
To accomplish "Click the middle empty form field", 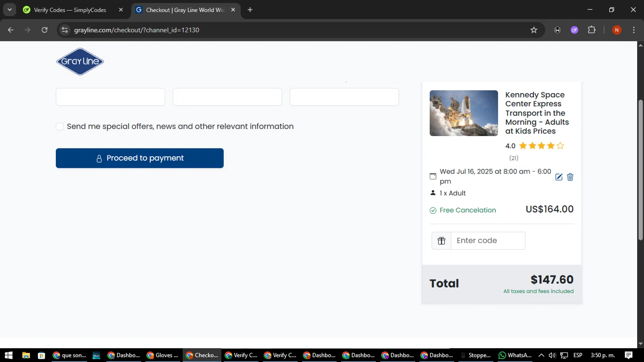I will point(227,97).
